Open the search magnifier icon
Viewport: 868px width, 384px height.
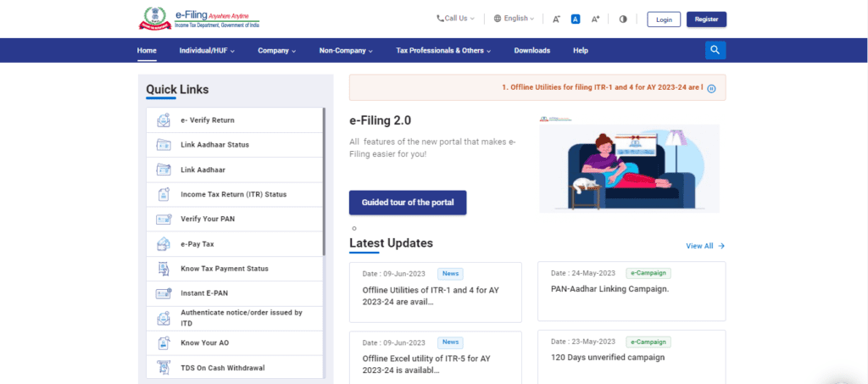[x=715, y=50]
